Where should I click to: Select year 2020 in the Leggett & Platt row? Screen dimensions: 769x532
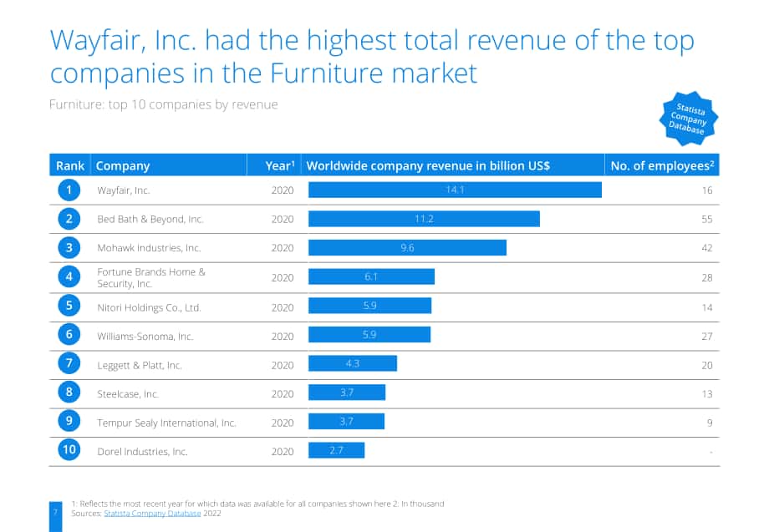pos(283,366)
